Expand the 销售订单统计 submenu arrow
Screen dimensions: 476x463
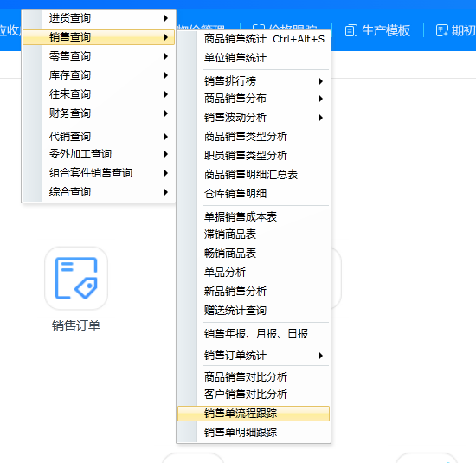click(x=320, y=356)
